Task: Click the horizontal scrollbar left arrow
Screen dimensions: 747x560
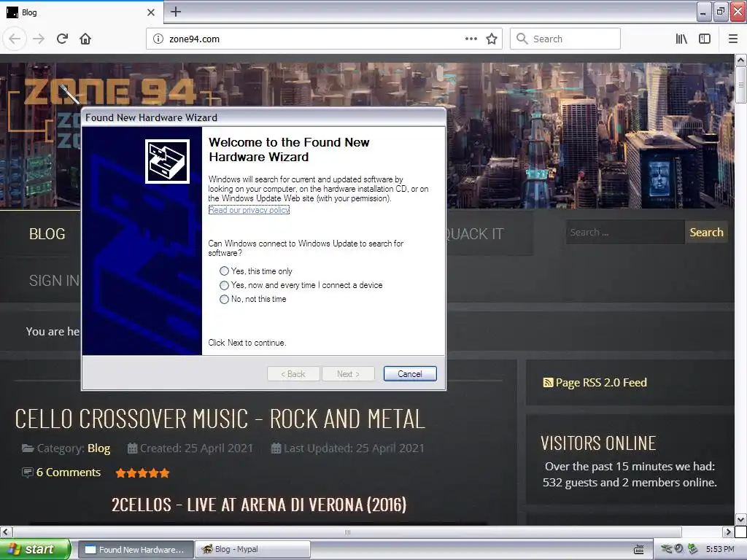Action: [5, 532]
